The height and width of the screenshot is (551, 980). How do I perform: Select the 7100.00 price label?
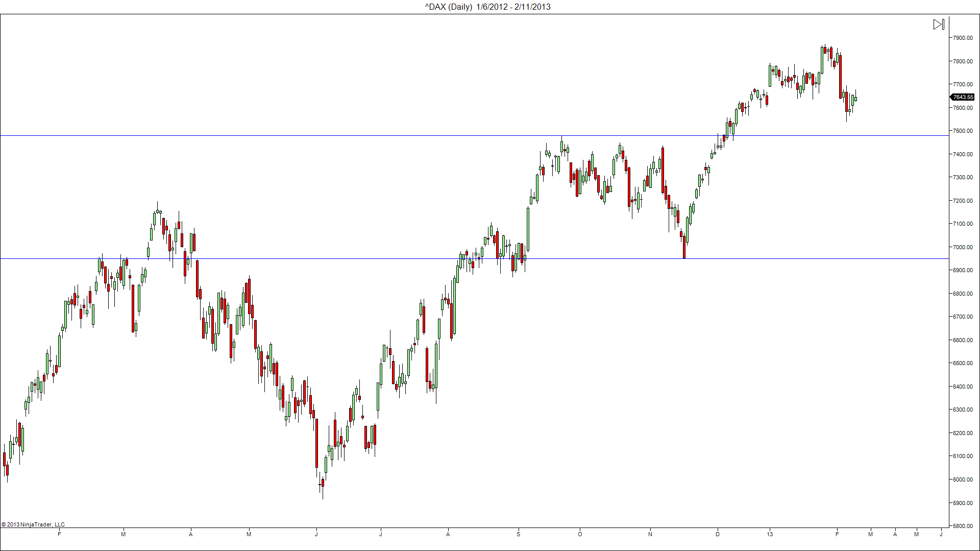pos(963,224)
